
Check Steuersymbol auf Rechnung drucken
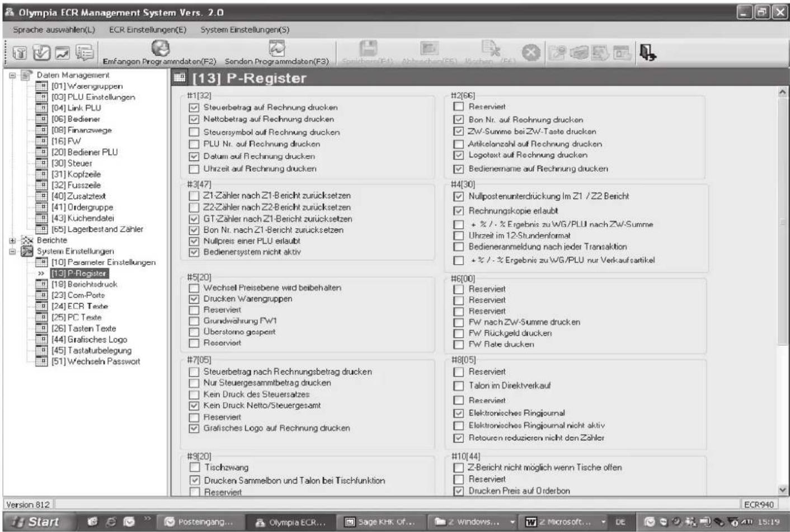tap(194, 133)
